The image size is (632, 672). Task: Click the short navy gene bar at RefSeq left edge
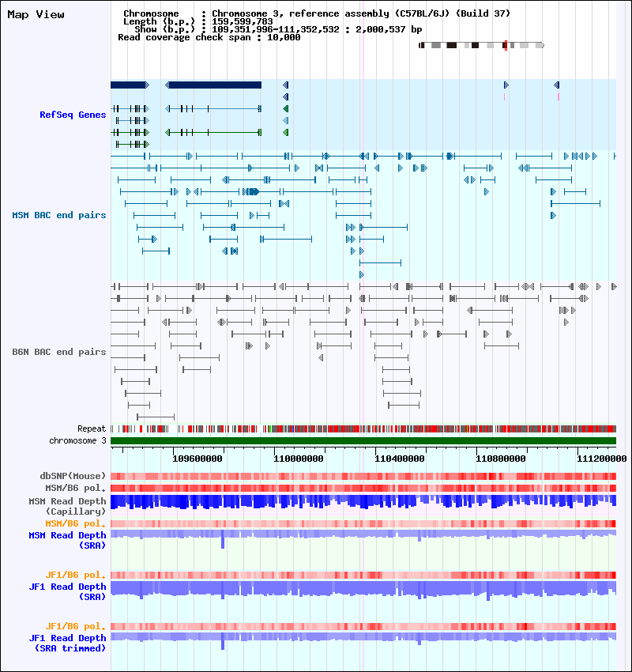(130, 85)
